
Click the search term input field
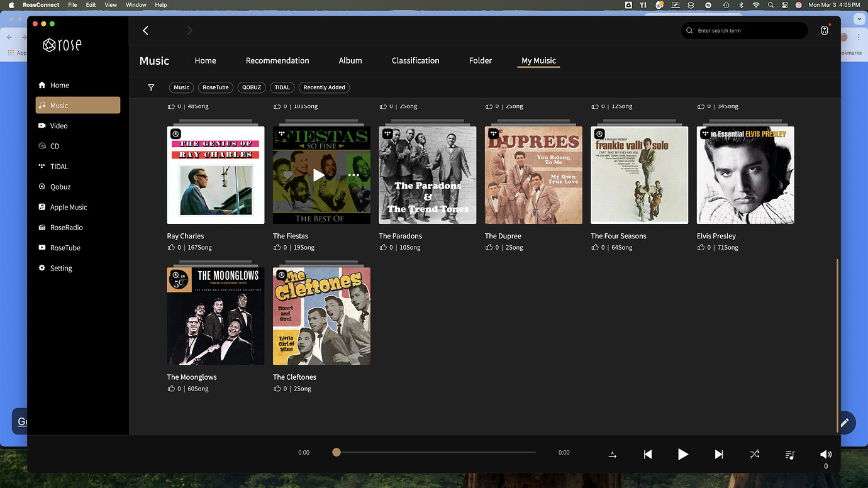pos(745,30)
